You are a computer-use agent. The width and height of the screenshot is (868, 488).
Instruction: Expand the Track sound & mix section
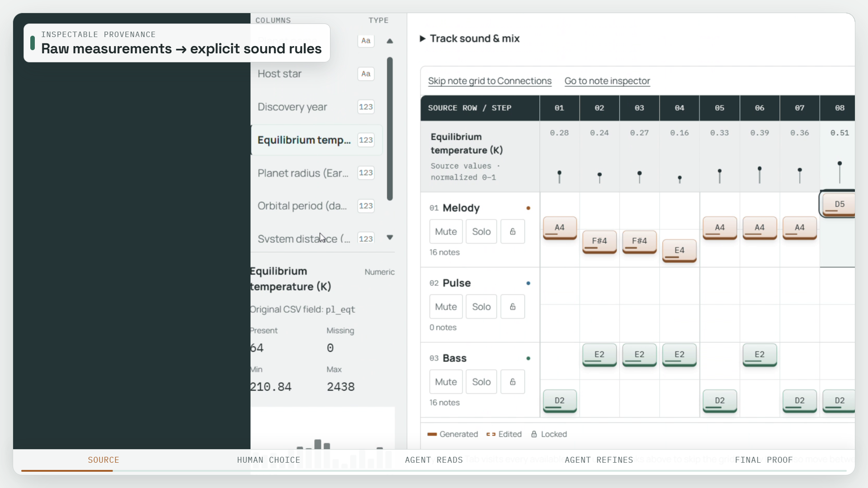(470, 38)
